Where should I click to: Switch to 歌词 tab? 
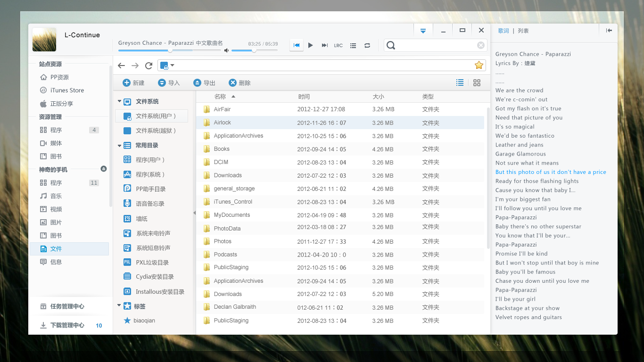click(x=504, y=31)
